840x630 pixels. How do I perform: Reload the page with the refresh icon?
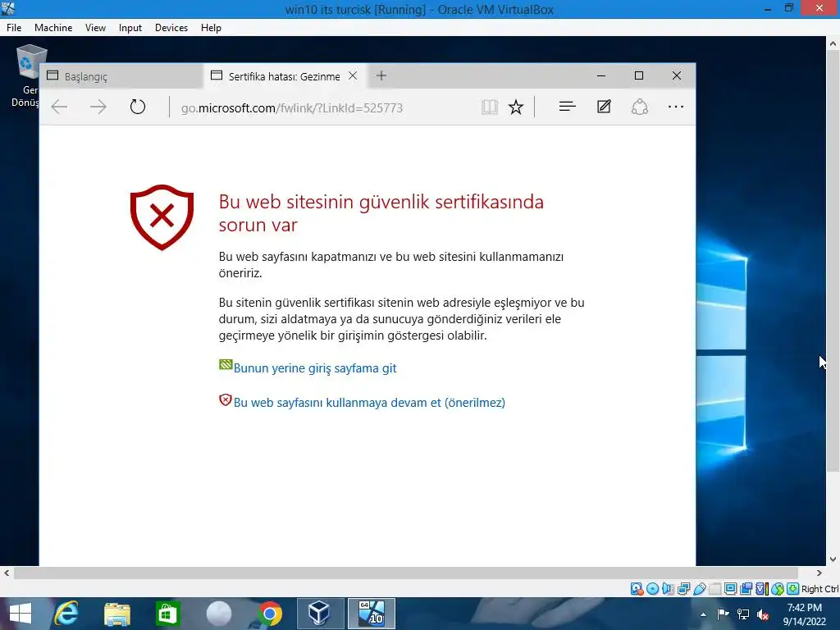(x=138, y=107)
